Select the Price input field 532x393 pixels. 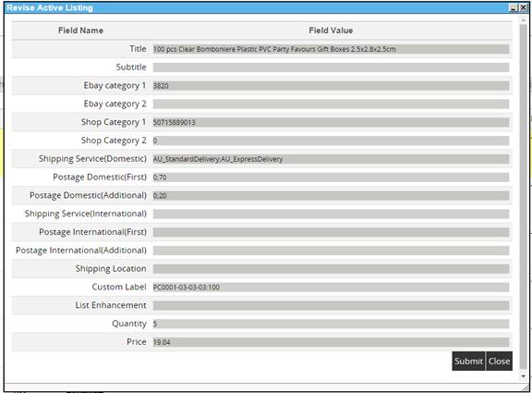(331, 342)
